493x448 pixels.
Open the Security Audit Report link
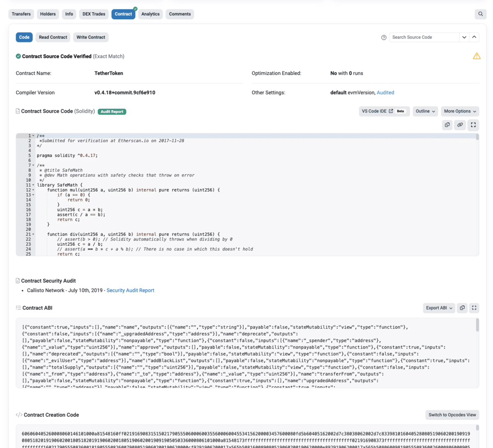click(x=130, y=290)
